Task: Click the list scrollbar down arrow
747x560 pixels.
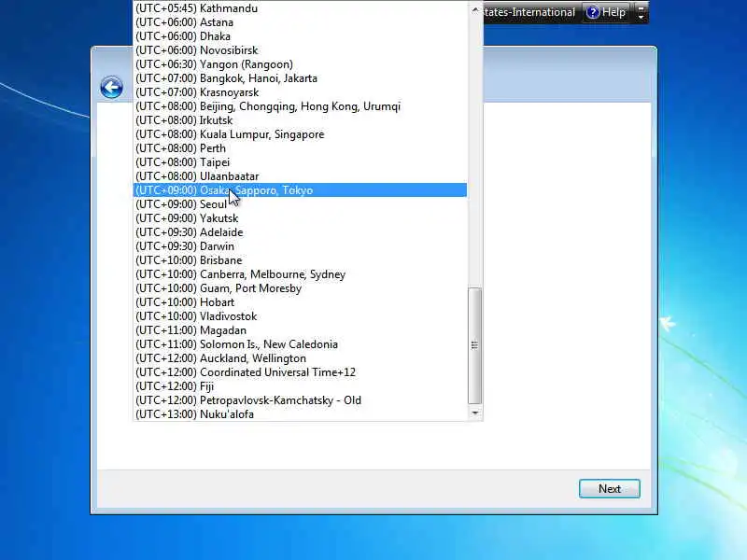Action: pos(475,413)
